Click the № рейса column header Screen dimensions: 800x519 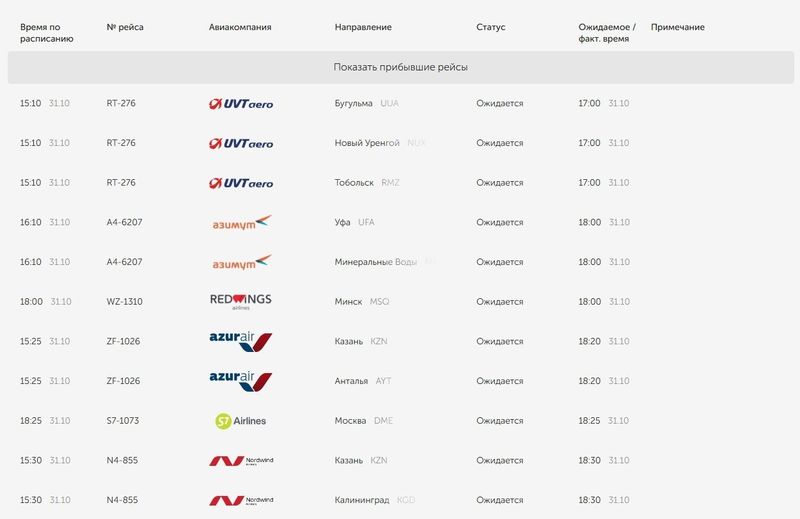point(125,27)
